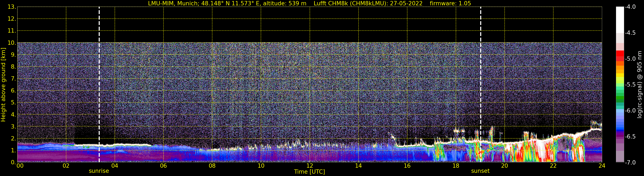The width and height of the screenshot is (644, 176).
Task: Click the "-4.5" colorbar tick label
Action: point(630,33)
